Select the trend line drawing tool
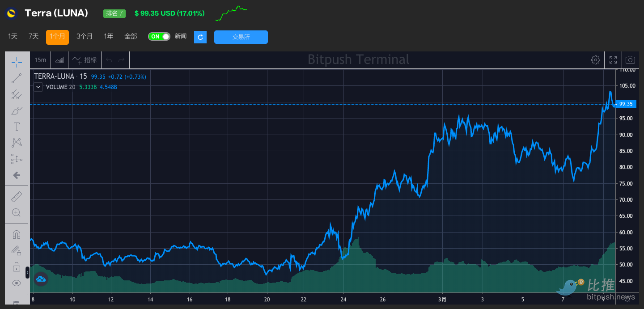 (x=17, y=78)
